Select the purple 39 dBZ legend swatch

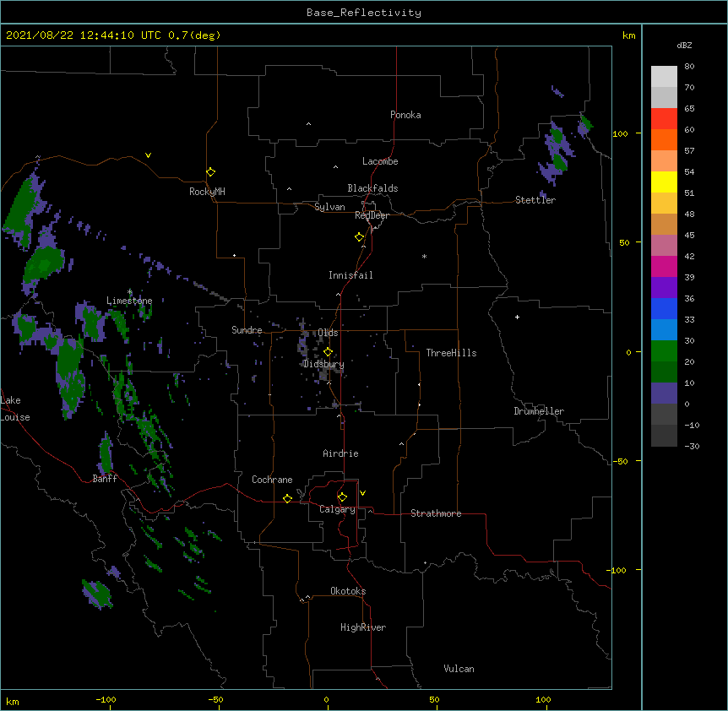[x=664, y=288]
